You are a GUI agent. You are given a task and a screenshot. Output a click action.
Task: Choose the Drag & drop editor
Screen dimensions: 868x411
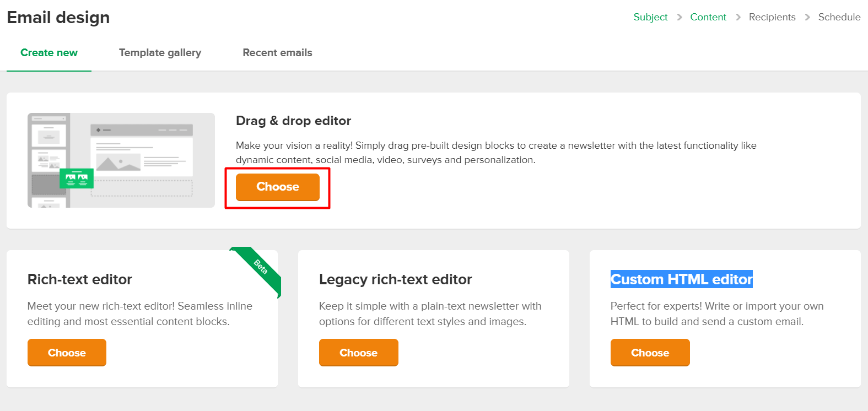coord(278,187)
